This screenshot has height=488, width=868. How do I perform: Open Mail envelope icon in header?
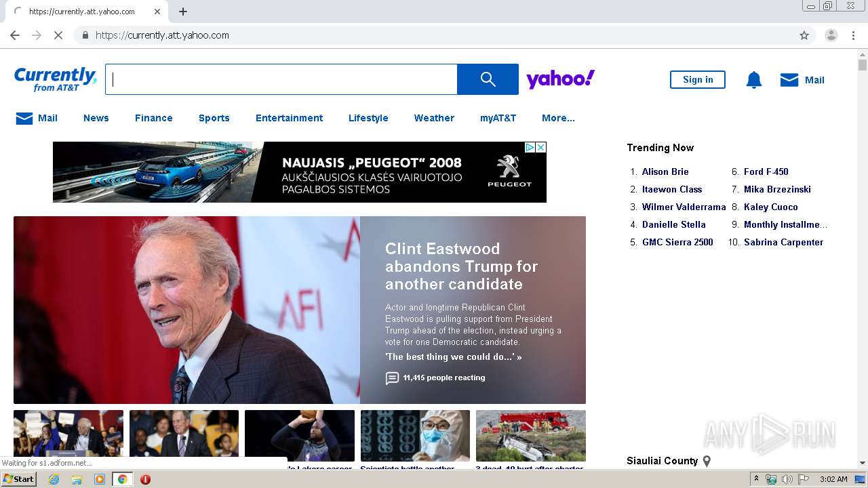click(789, 80)
